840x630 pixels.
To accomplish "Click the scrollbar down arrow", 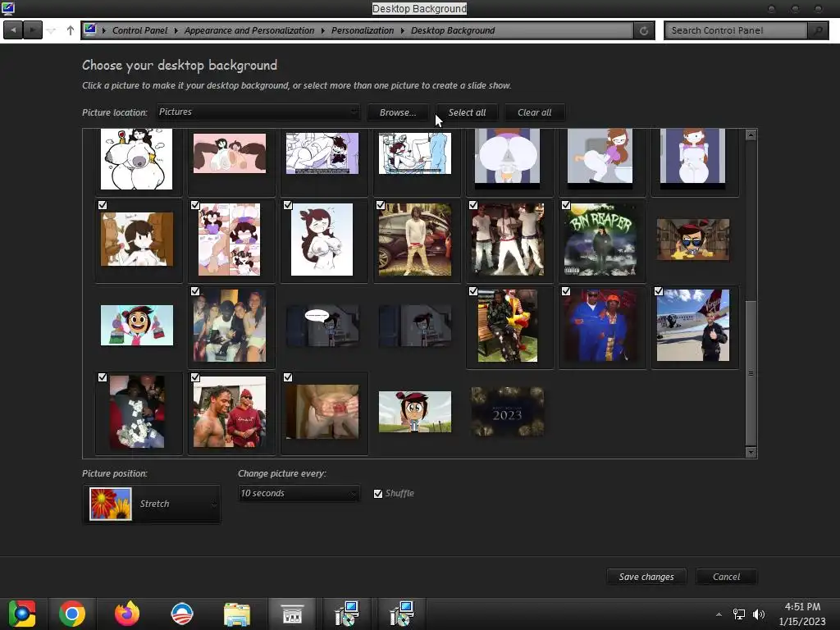I will 751,453.
